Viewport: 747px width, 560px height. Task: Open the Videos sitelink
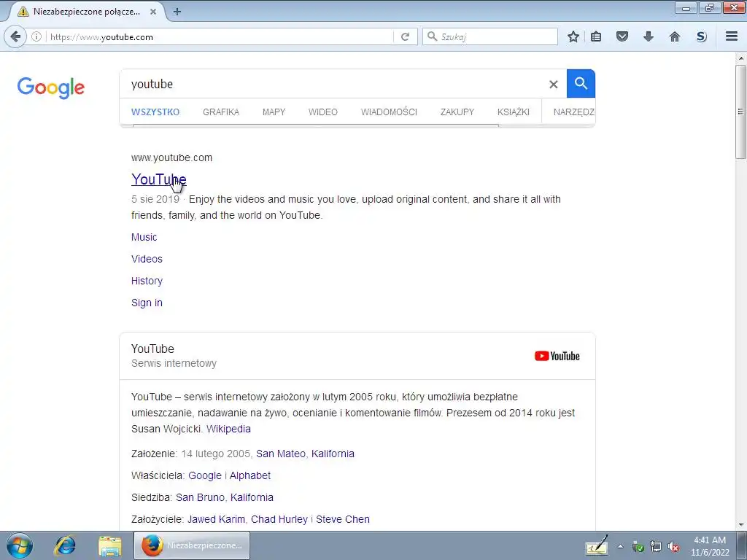click(147, 259)
